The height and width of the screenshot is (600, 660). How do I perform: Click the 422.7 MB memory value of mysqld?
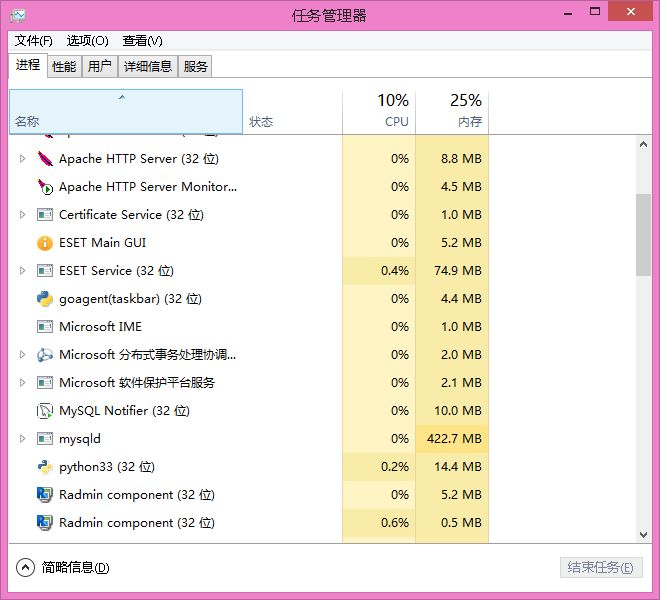[454, 439]
